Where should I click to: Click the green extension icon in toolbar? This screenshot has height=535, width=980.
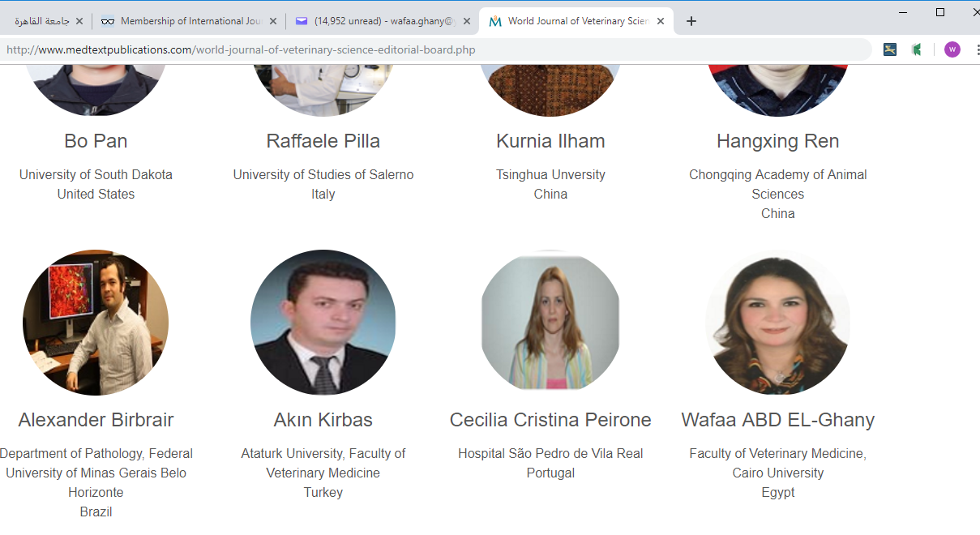pos(917,49)
